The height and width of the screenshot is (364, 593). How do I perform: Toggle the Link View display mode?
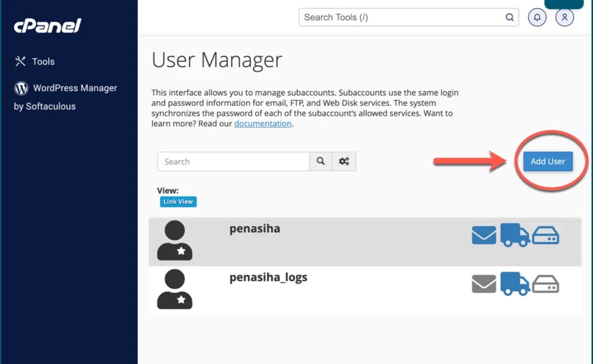pos(178,201)
